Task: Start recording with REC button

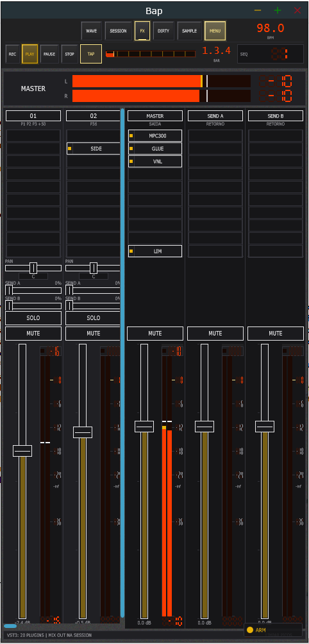Action: pyautogui.click(x=13, y=54)
